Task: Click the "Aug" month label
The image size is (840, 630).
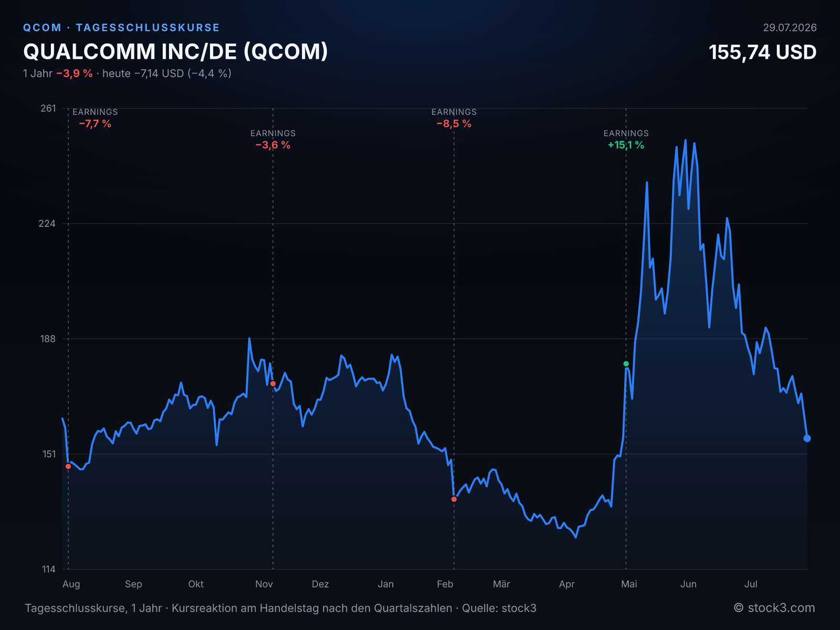Action: pyautogui.click(x=71, y=584)
